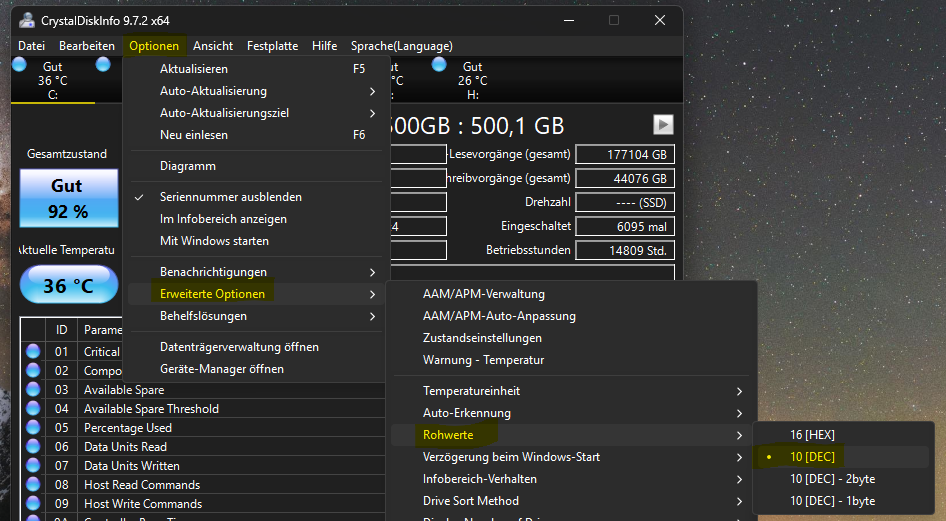Viewport: 946px width, 521px height.
Task: Open the Bearbeiten menu
Action: pos(87,46)
